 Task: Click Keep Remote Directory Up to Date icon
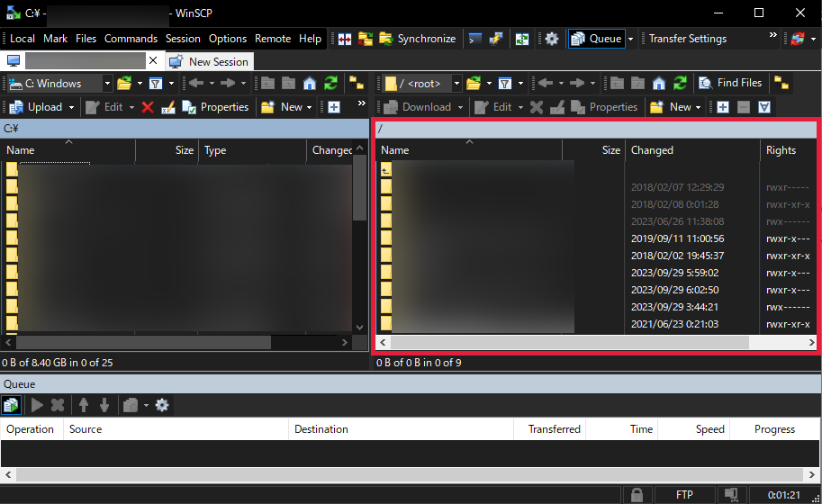click(522, 39)
